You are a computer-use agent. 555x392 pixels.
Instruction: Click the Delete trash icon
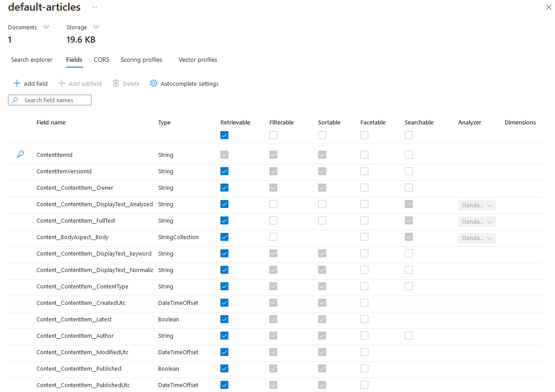pyautogui.click(x=116, y=84)
